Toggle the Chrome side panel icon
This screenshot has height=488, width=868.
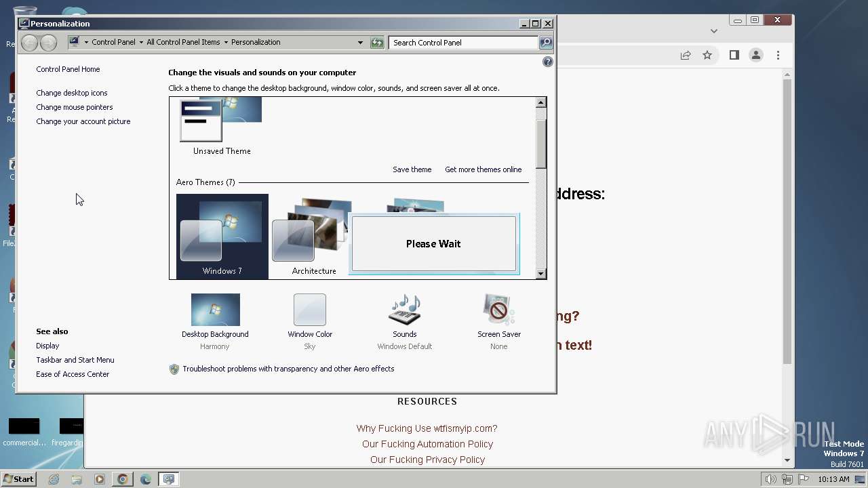[x=734, y=56]
